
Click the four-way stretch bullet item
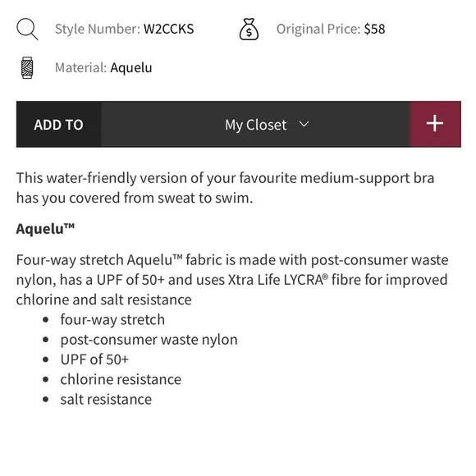click(112, 320)
